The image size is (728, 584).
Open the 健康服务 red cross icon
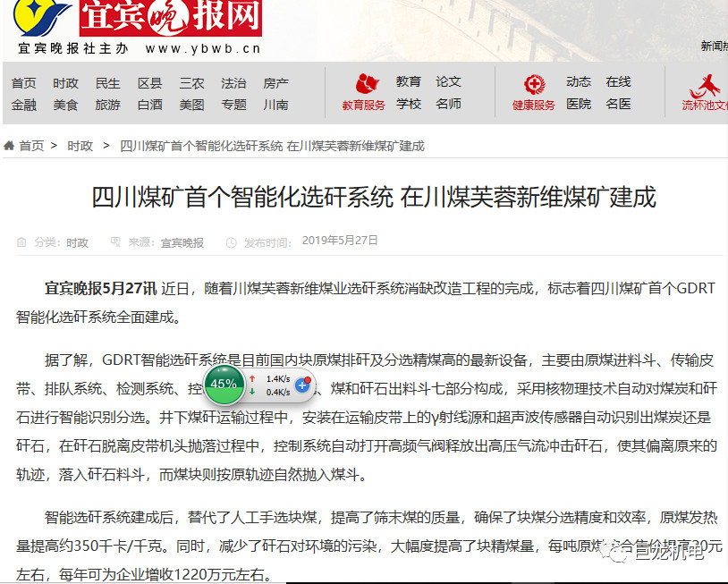tap(534, 84)
